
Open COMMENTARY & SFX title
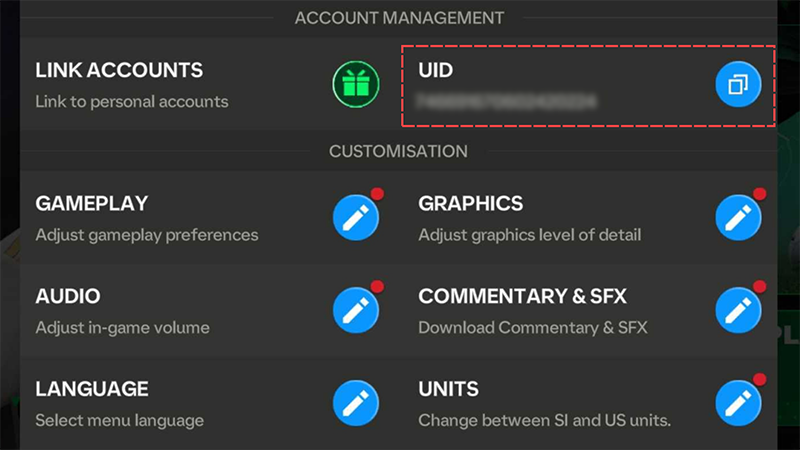pos(522,296)
